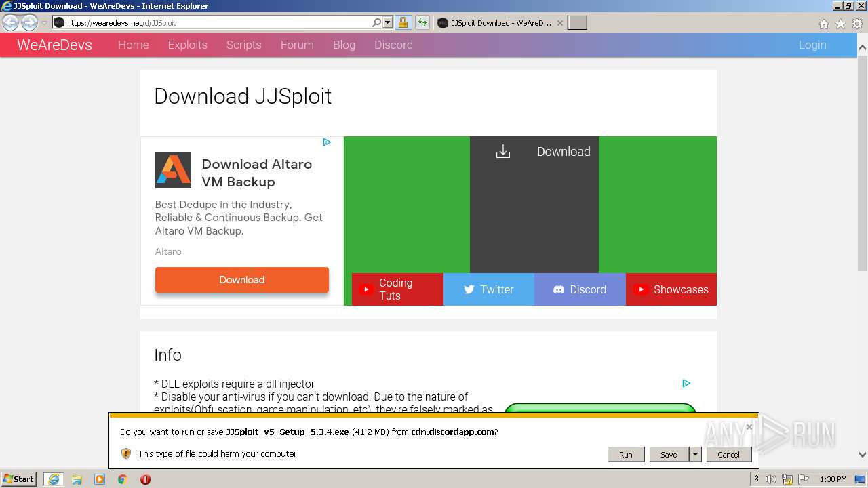
Task: Open the recent pages dropdown arrow
Action: point(44,23)
